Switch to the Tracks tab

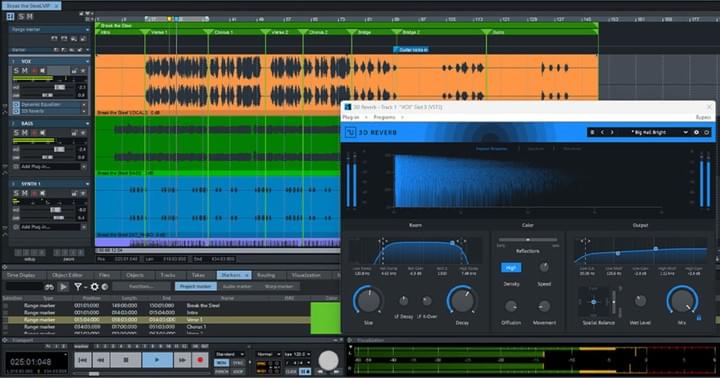[x=167, y=275]
